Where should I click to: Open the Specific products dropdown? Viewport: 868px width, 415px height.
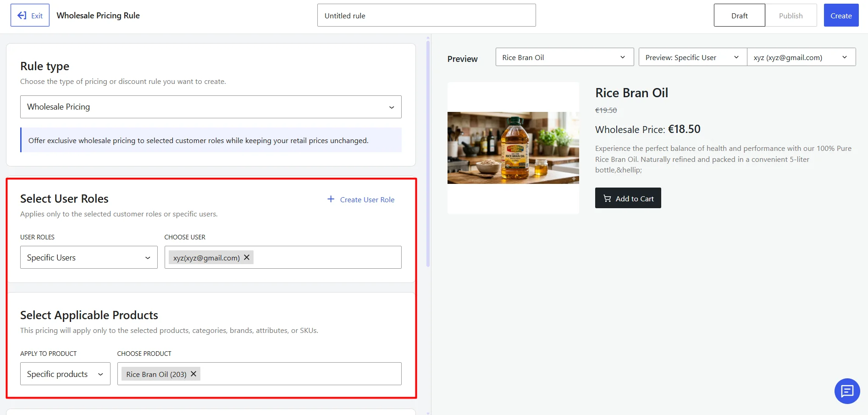coord(65,374)
